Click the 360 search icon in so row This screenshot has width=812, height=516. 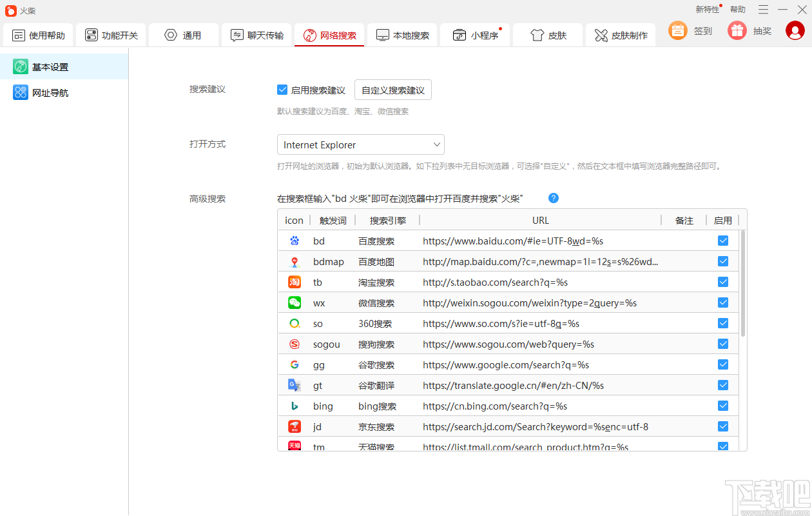coord(295,323)
